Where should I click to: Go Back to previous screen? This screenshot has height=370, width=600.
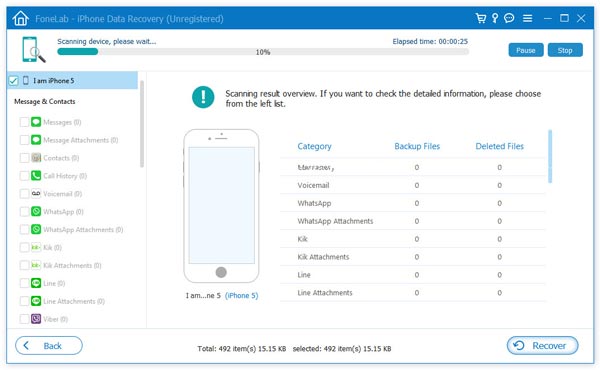tap(49, 346)
